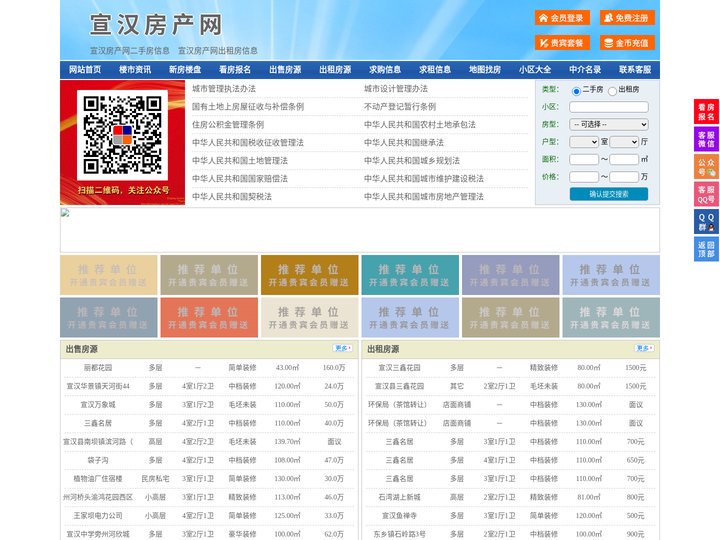Open 楼市资讯 navigation item

135,70
